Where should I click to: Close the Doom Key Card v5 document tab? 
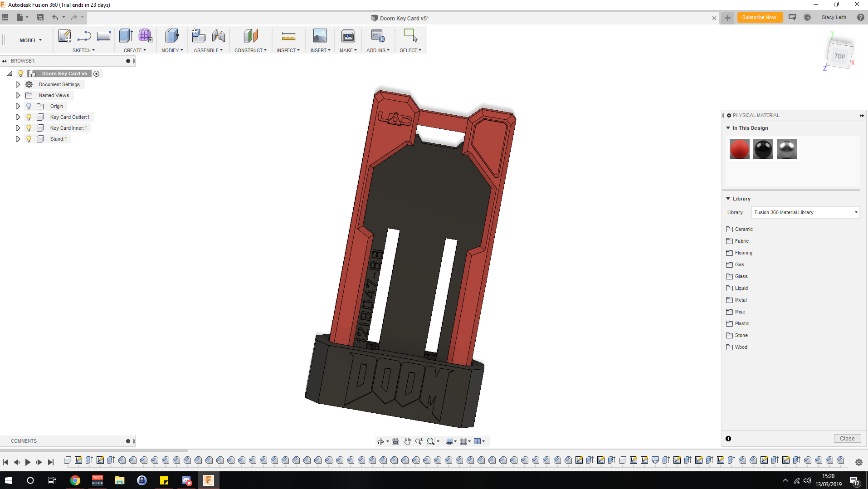pos(714,18)
